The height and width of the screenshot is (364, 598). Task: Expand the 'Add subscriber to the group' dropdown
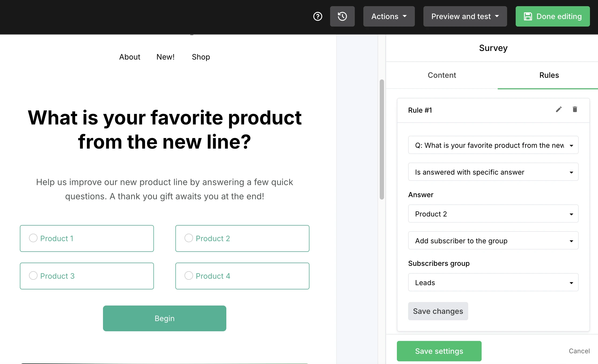tap(493, 241)
